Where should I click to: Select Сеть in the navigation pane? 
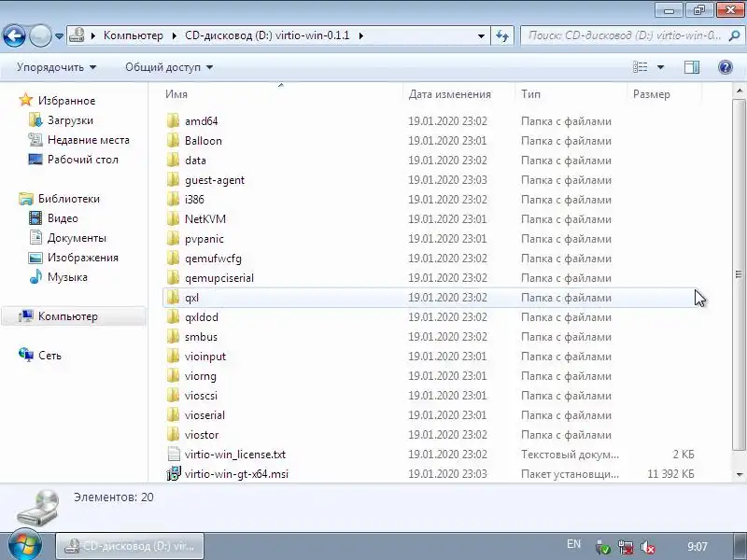point(49,356)
